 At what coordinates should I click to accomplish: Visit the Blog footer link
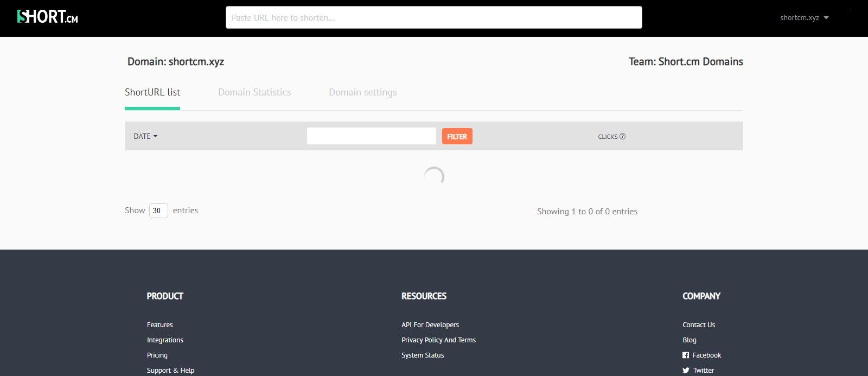coord(690,340)
